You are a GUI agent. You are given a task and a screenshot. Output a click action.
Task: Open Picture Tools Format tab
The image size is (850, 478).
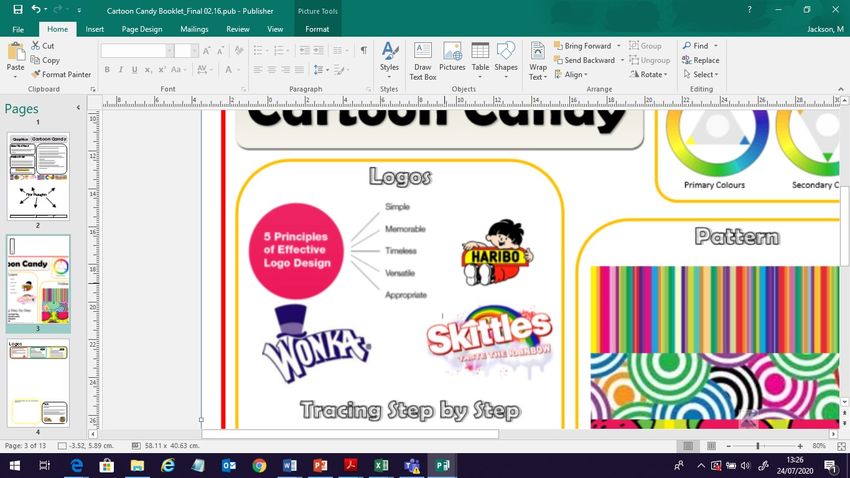pyautogui.click(x=317, y=29)
